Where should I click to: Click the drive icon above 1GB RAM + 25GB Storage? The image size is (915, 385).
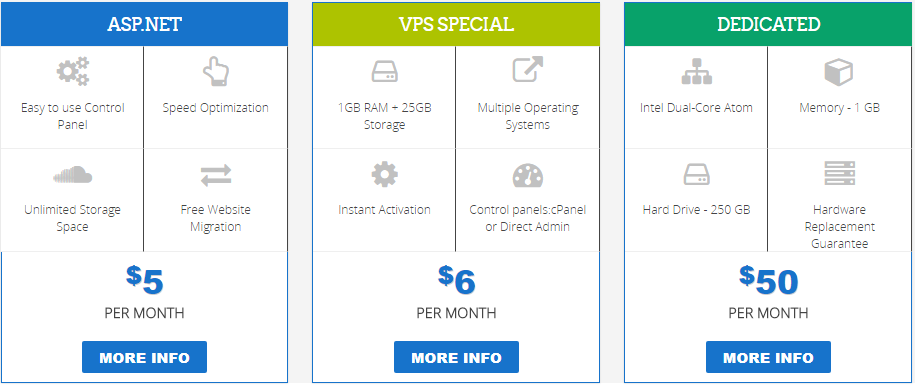coord(385,72)
